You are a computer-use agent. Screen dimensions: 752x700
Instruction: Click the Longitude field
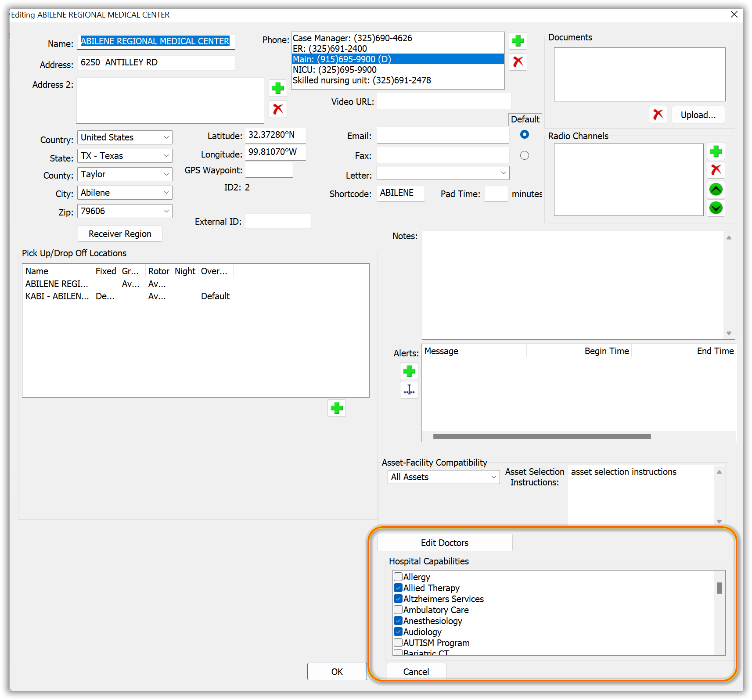(x=276, y=152)
